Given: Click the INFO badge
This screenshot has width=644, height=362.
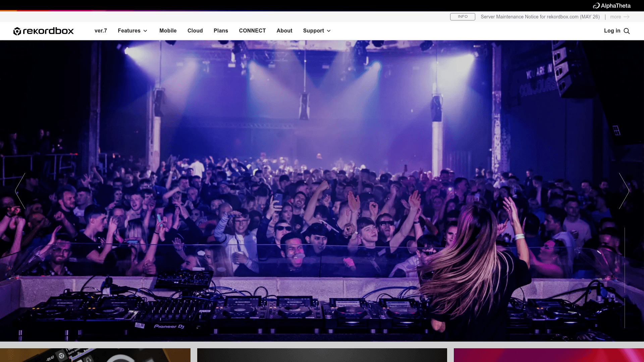Looking at the screenshot, I should [463, 17].
